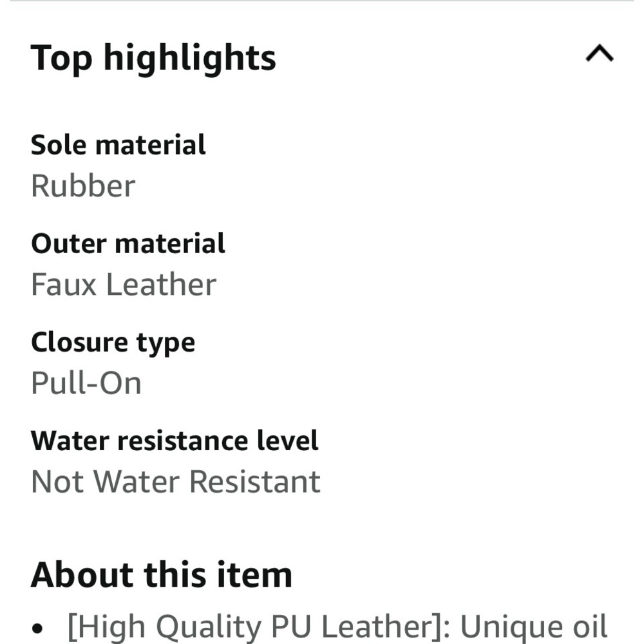
Task: Click the Not Water Resistant value
Action: click(176, 482)
